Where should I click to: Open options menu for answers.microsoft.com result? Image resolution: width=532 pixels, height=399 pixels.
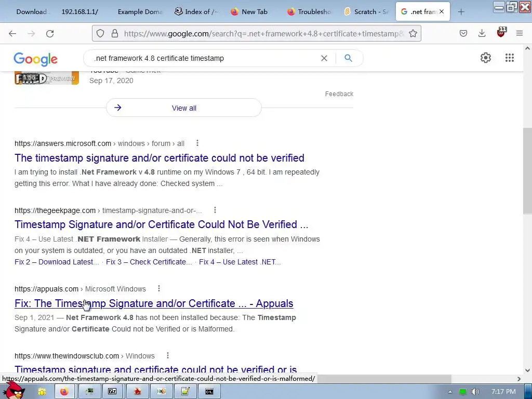[x=197, y=143]
